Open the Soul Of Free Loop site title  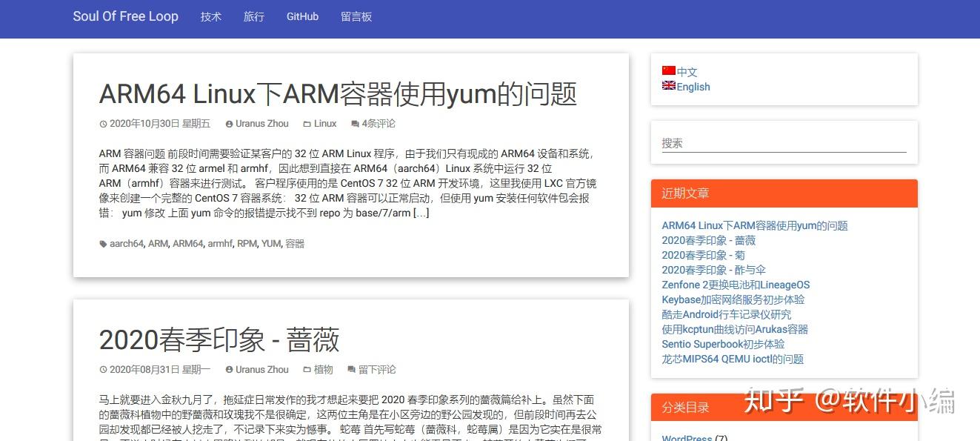point(125,16)
